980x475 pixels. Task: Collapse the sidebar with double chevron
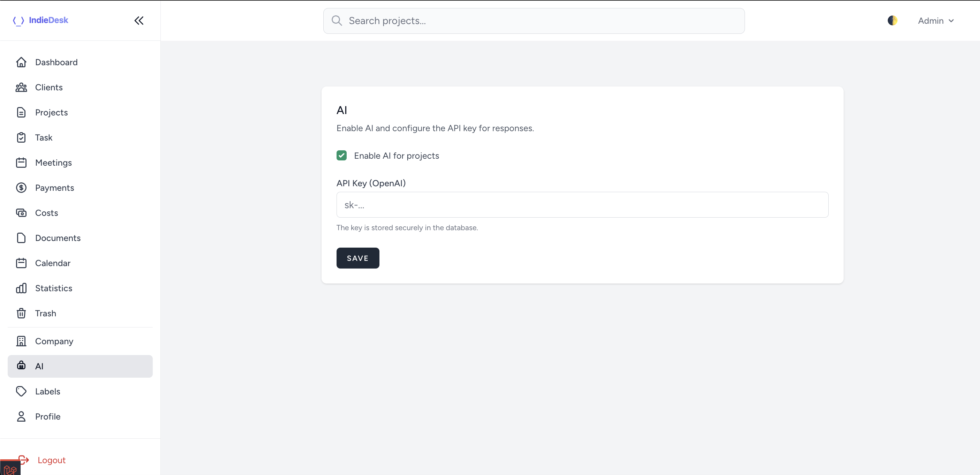click(139, 21)
